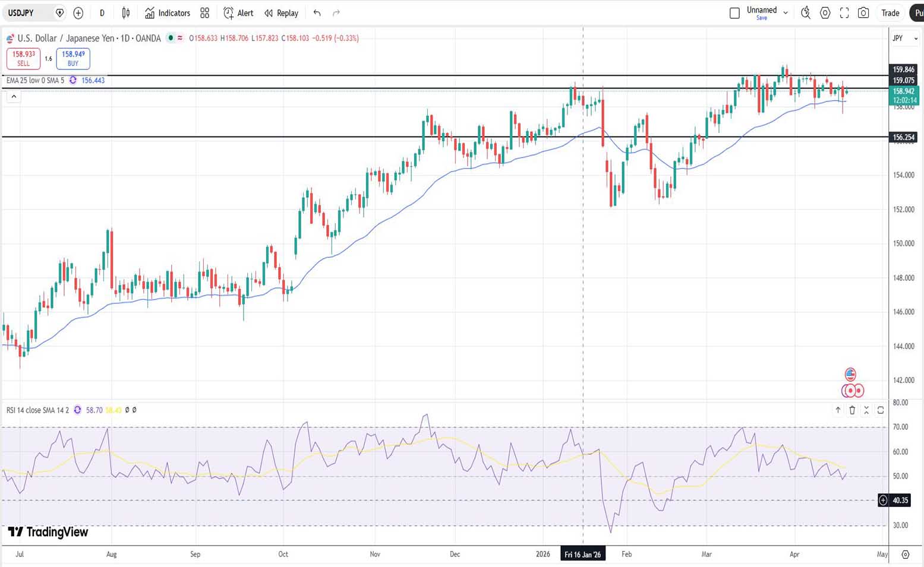Click the Trade button

(x=890, y=13)
